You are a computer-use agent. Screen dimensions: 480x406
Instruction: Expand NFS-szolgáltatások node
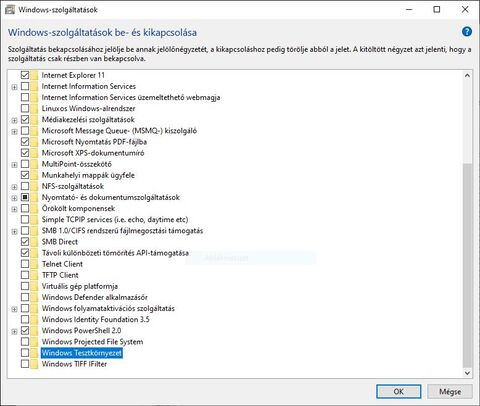tap(14, 187)
